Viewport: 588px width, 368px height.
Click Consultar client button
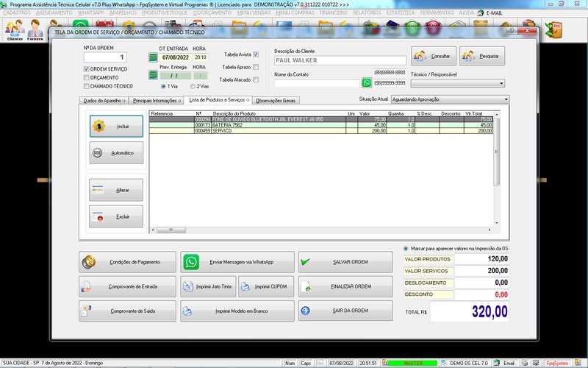434,56
